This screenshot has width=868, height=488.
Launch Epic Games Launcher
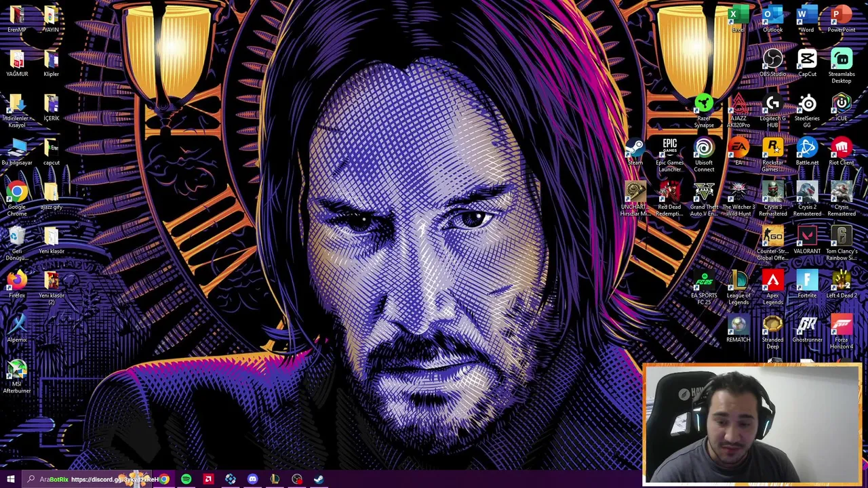point(669,155)
